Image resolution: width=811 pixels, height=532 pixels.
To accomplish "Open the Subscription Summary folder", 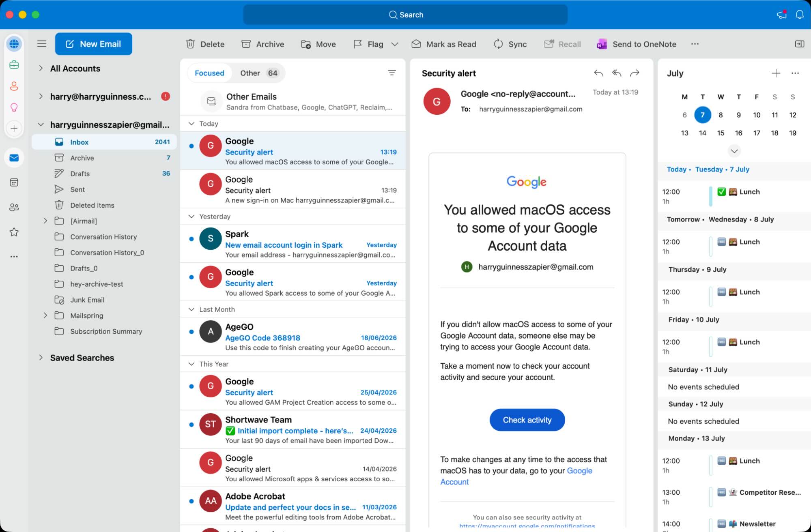I will [x=104, y=331].
